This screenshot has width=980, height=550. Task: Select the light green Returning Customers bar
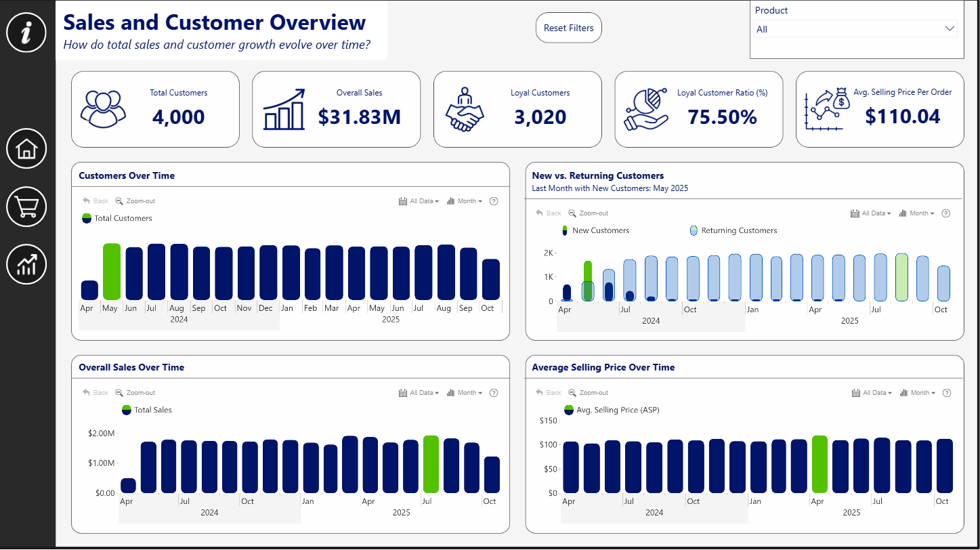tap(901, 277)
